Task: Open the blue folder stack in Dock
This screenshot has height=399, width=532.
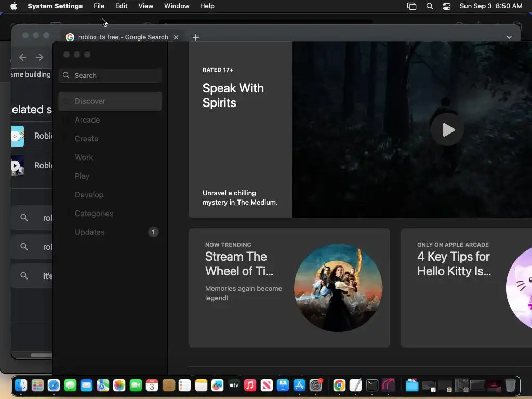Action: coord(412,385)
